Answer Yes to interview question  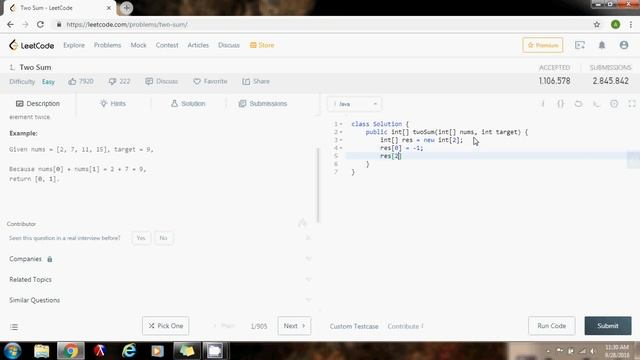(141, 238)
